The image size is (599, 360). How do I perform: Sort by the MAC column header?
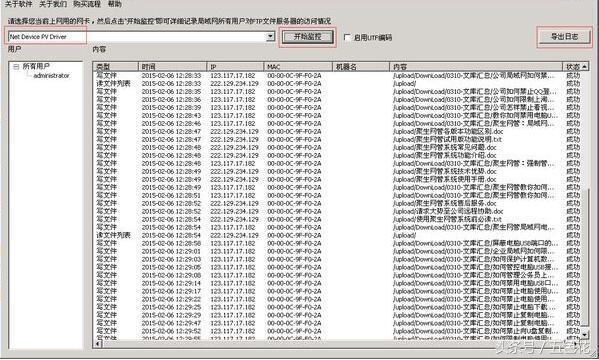click(x=298, y=66)
